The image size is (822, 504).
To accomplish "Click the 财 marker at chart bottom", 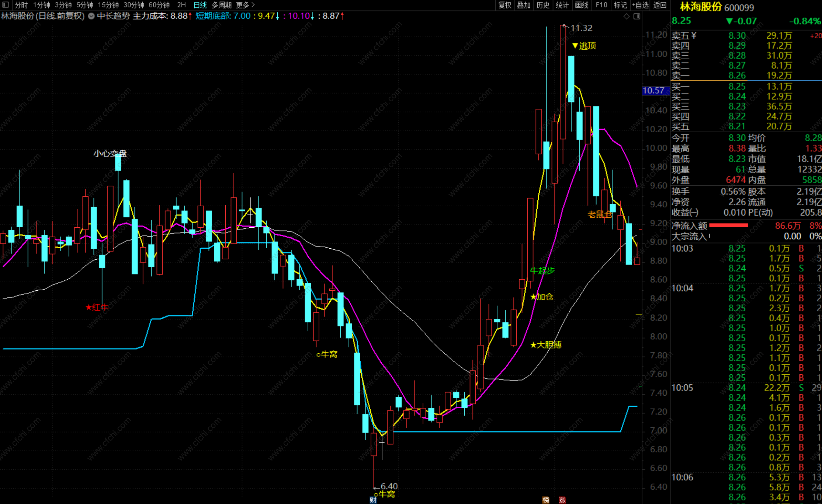I will pyautogui.click(x=373, y=500).
